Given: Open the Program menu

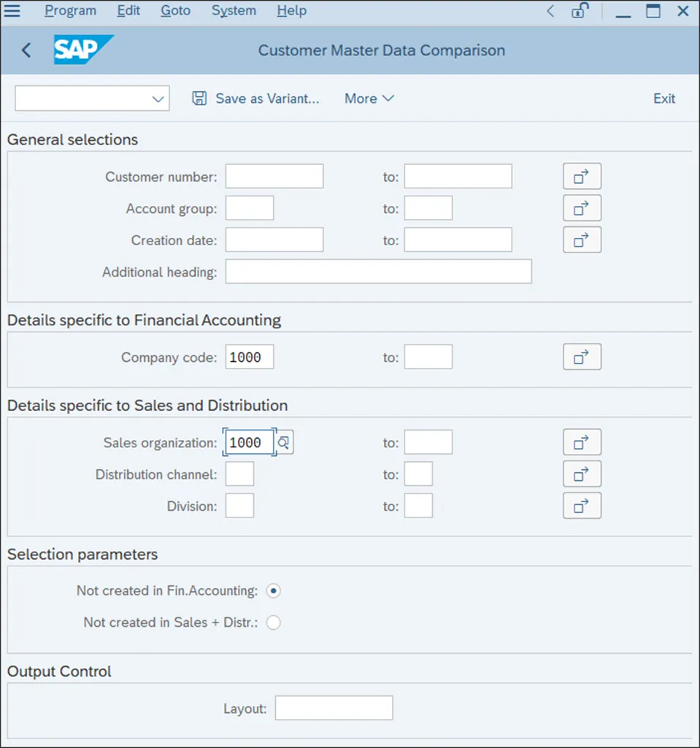Looking at the screenshot, I should tap(70, 11).
